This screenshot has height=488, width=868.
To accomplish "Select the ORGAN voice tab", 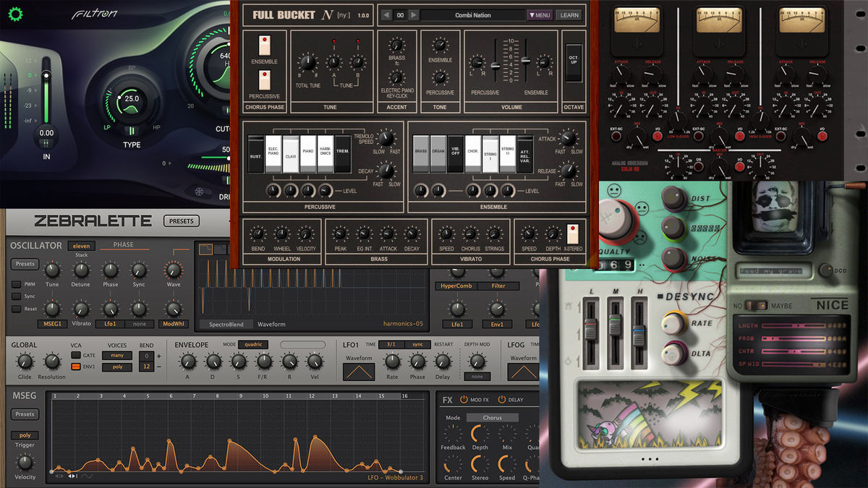I will [x=438, y=150].
